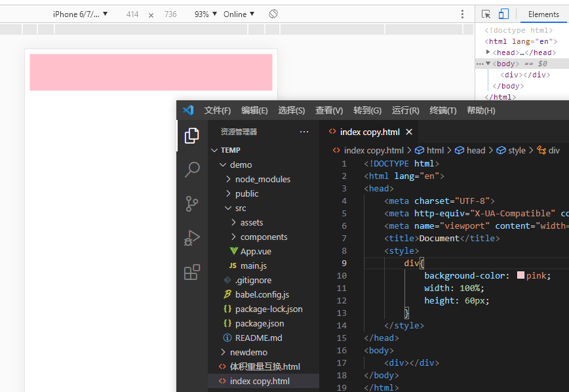The width and height of the screenshot is (569, 392).
Task: Toggle the device toolbar icon
Action: (503, 14)
